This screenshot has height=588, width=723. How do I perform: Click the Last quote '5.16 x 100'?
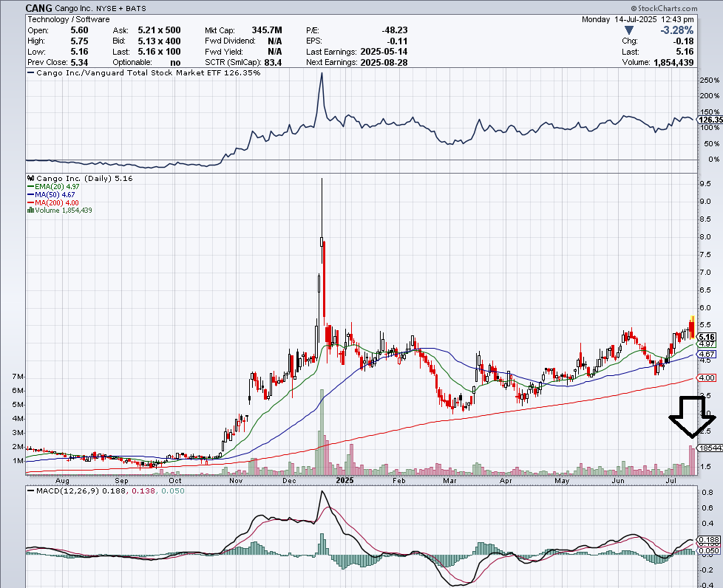click(x=159, y=52)
